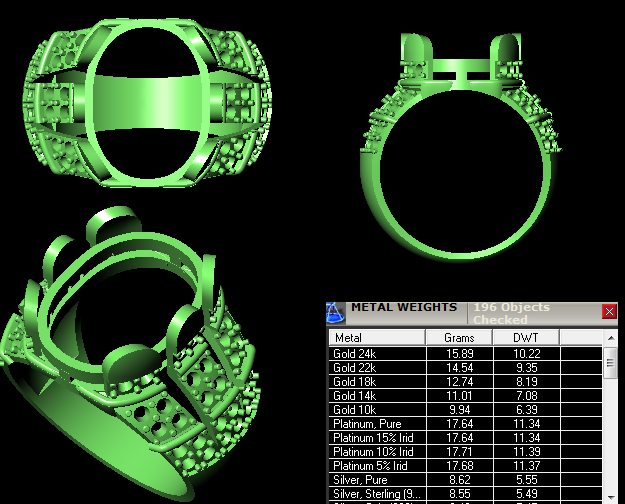Viewport: 625px width, 504px height.
Task: Select the Platinum 15% Irid row
Action: [x=465, y=437]
